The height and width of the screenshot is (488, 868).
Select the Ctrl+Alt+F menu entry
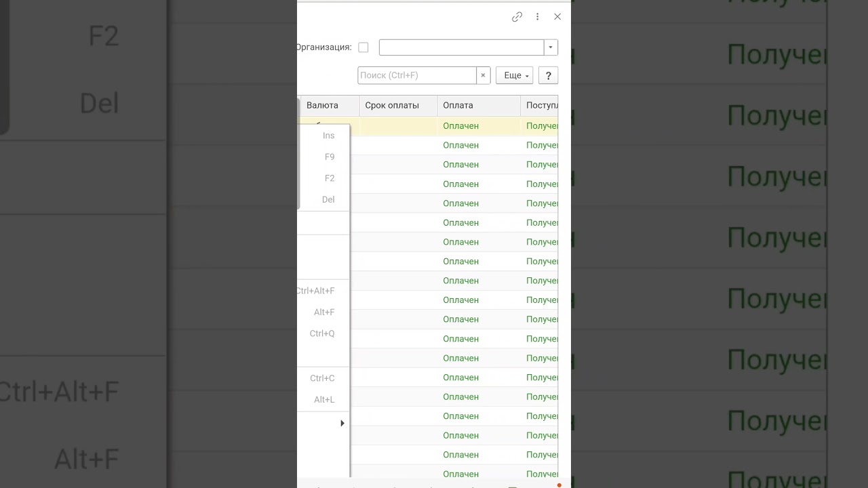point(323,291)
